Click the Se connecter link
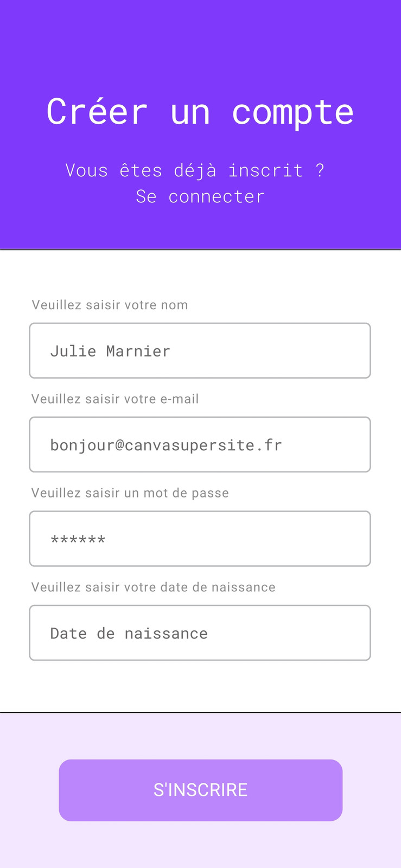The image size is (401, 868). pos(200,196)
